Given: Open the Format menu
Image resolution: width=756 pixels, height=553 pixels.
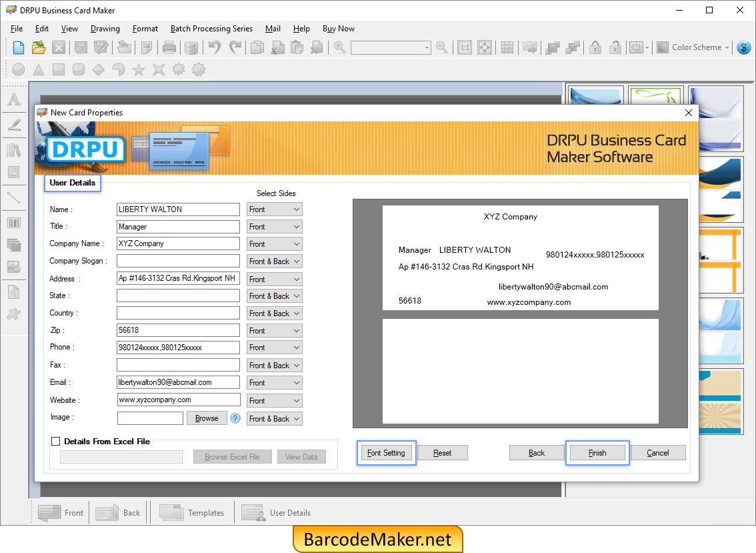Looking at the screenshot, I should click(145, 29).
